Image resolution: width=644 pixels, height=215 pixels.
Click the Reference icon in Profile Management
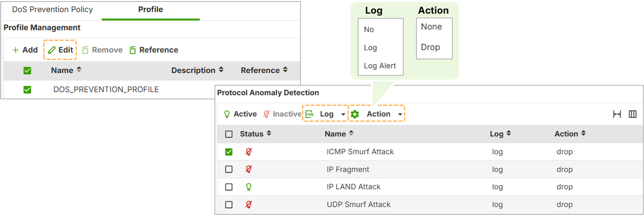point(133,50)
